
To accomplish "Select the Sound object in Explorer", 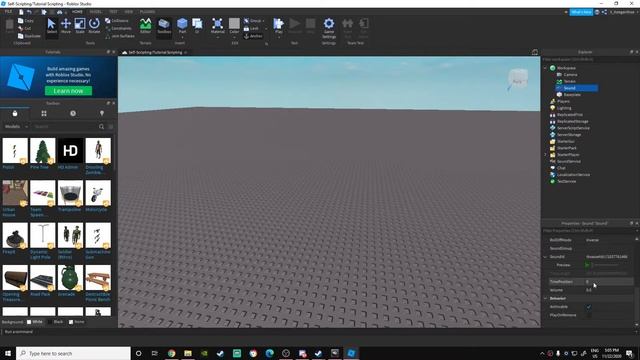I will (x=576, y=88).
